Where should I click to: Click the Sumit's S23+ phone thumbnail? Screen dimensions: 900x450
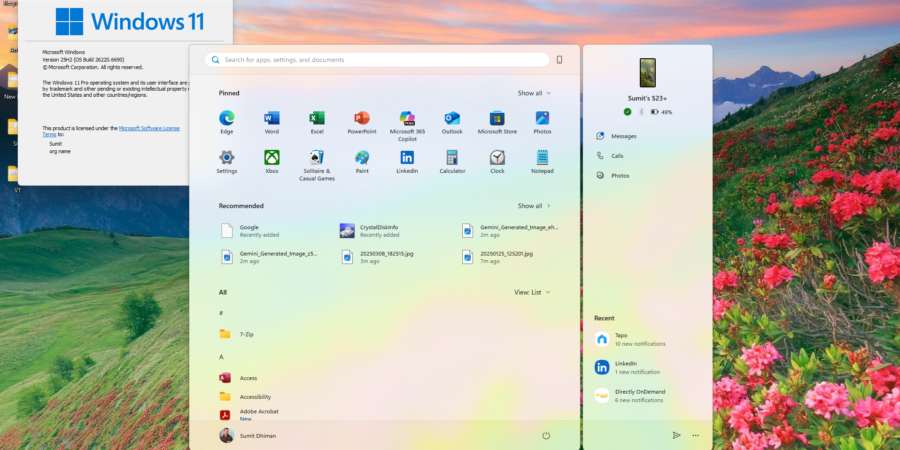pos(647,72)
